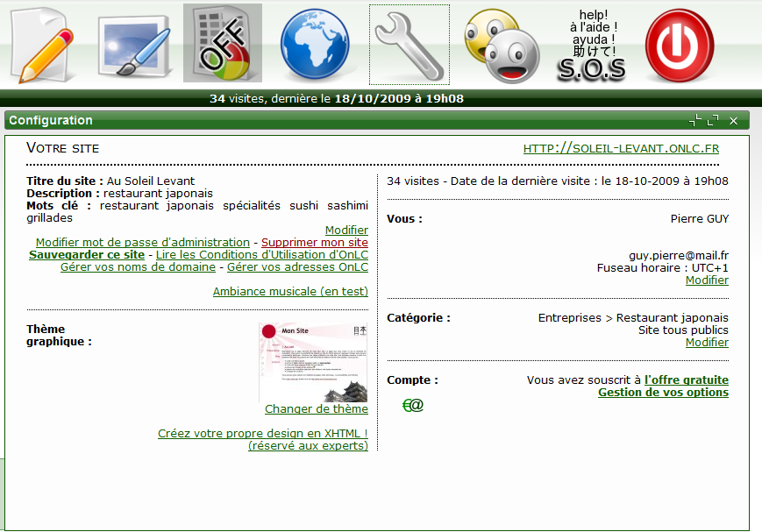Click the Description restaurant japonais line
This screenshot has width=762, height=532.
click(x=119, y=194)
